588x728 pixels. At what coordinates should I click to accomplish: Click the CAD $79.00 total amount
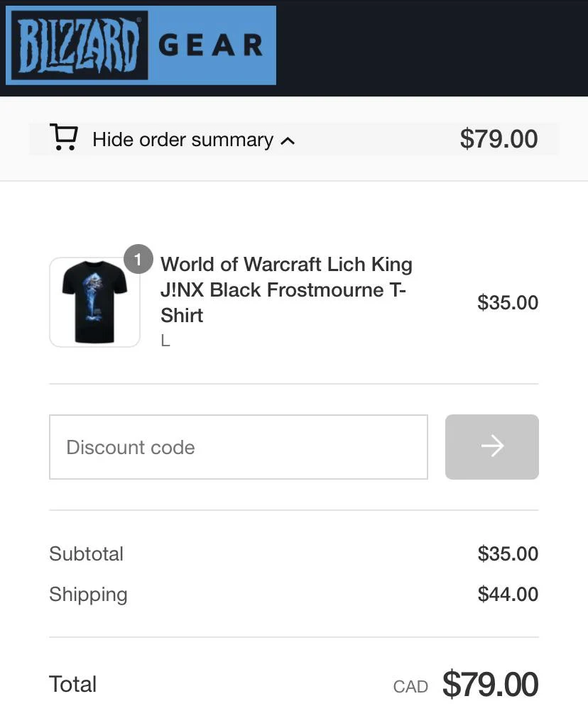pos(489,683)
